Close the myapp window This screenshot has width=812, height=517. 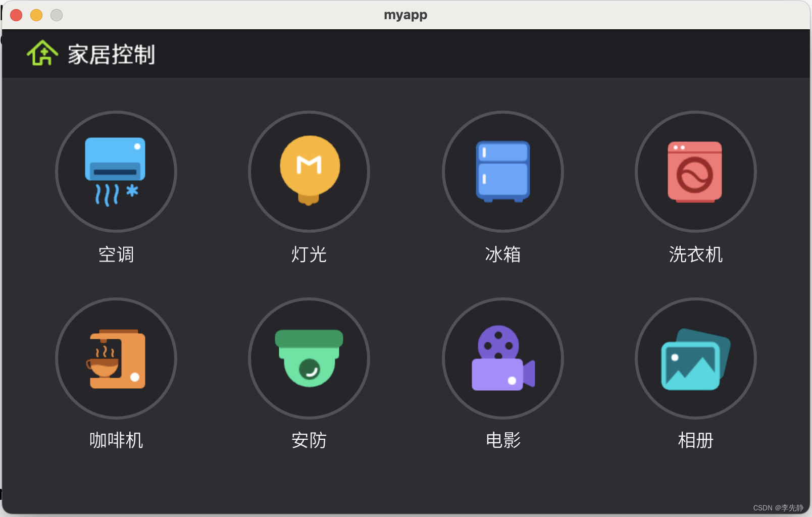click(16, 15)
